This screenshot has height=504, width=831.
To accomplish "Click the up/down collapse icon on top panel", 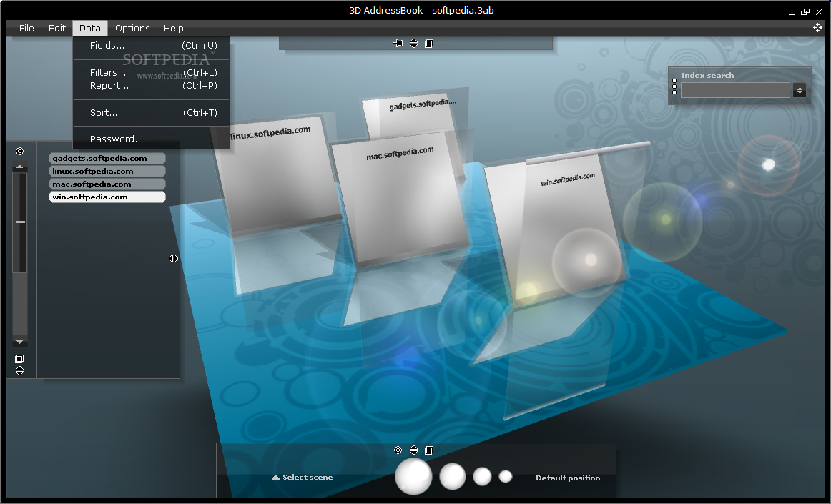I will [x=414, y=44].
